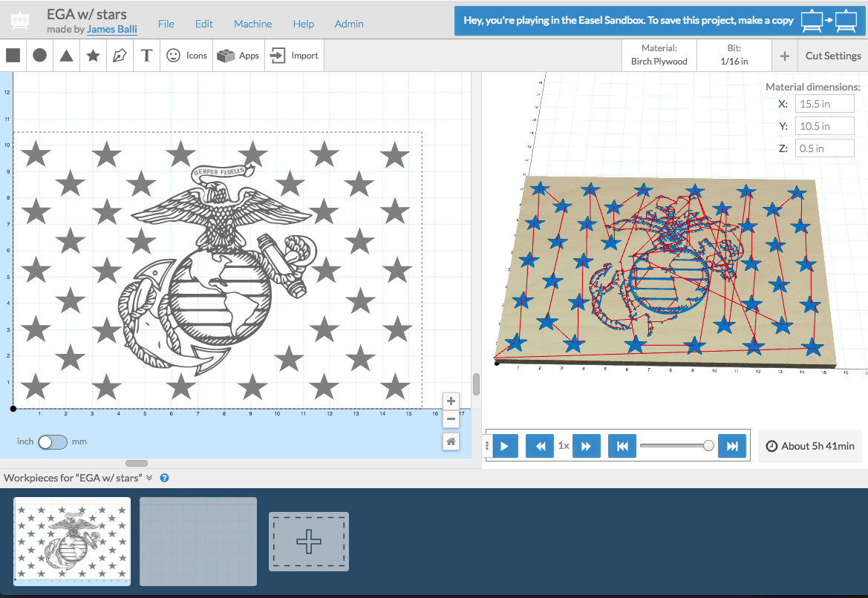
Task: Click the simulation progress slider handle
Action: click(708, 446)
